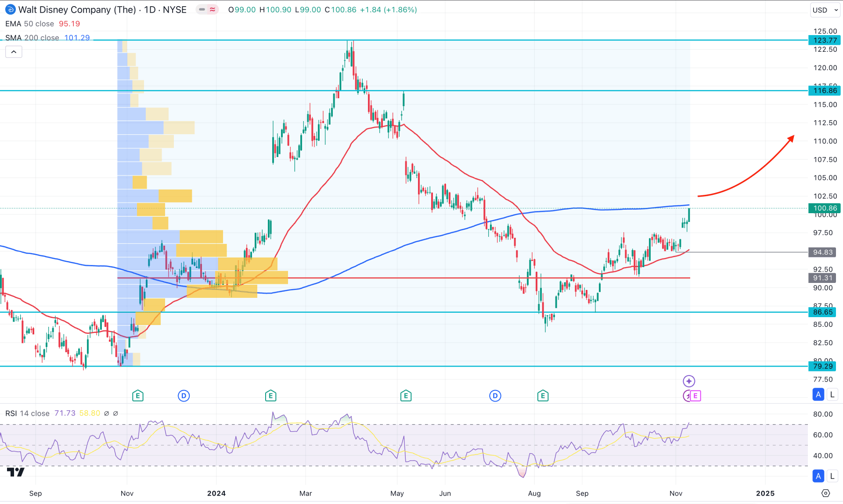Select the RSI 14 close legend

pos(27,413)
